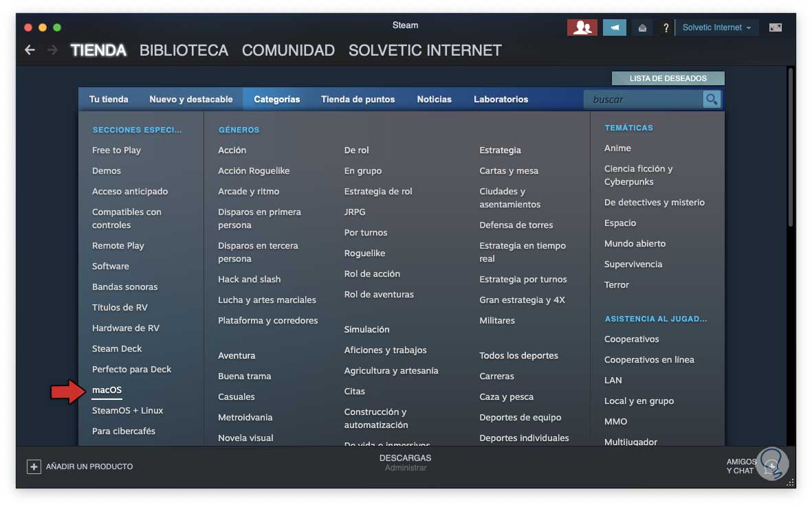Open Para cibercafés link
This screenshot has height=507, width=812.
coord(123,431)
